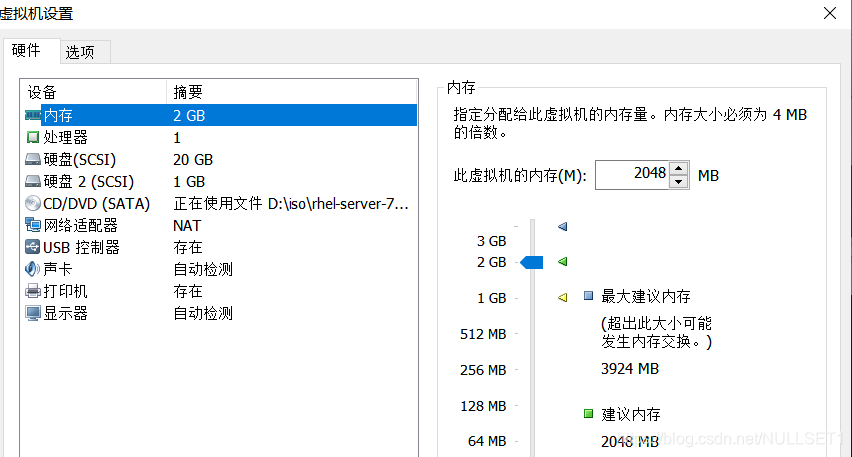Click the USB controller icon
852x457 pixels.
(x=33, y=247)
